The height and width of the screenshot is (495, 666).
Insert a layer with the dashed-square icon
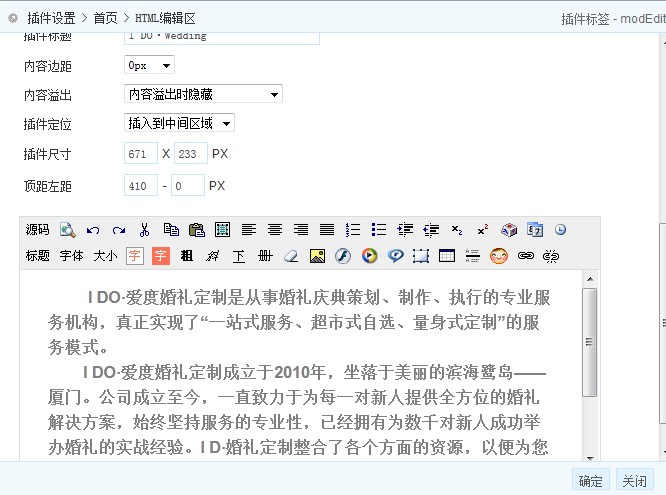click(421, 256)
